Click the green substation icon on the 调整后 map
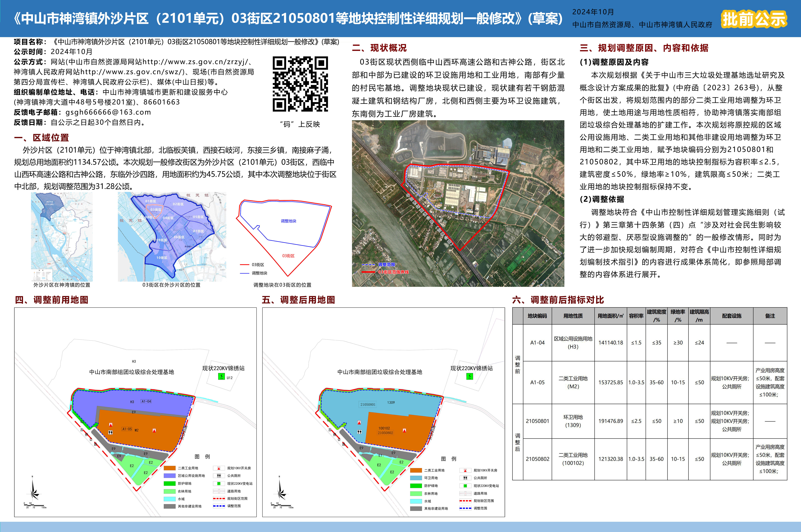 (470, 376)
